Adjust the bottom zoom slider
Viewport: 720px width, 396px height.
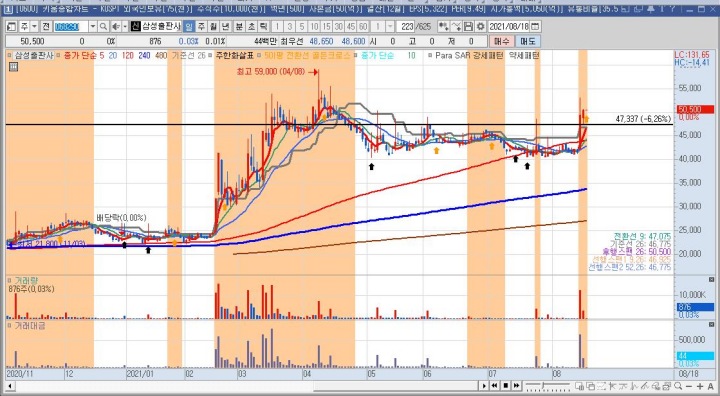click(x=548, y=386)
